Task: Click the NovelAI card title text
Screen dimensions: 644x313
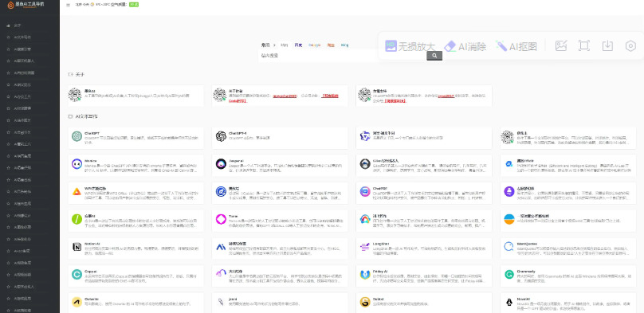Action: 523,299
